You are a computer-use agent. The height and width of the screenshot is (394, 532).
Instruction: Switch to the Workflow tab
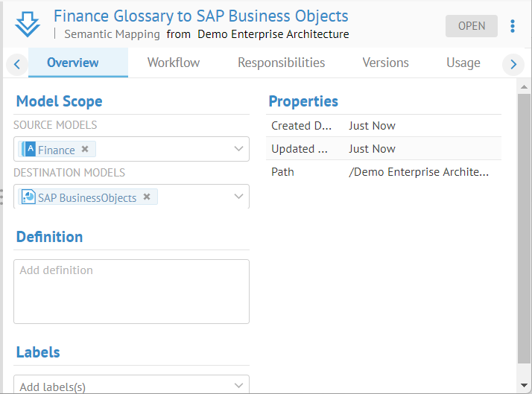tap(174, 63)
